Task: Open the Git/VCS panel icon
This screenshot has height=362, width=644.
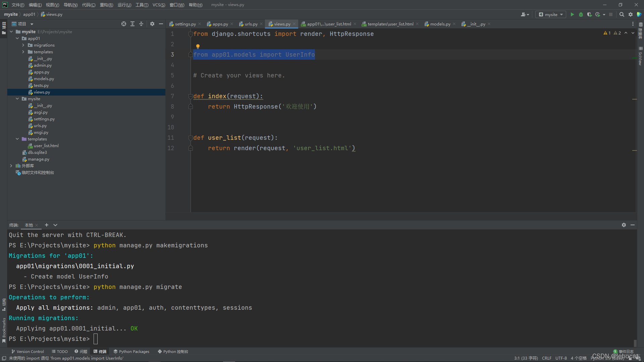Action: pos(27,351)
